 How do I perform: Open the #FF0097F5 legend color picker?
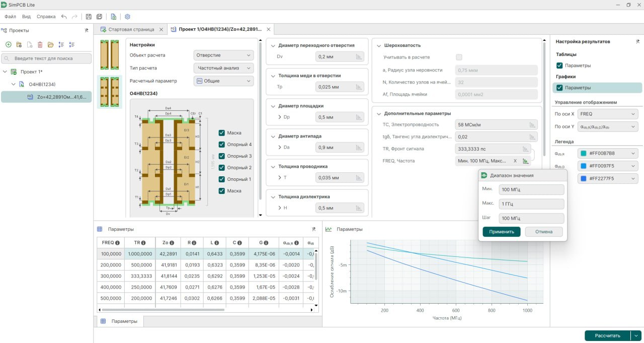pos(608,166)
